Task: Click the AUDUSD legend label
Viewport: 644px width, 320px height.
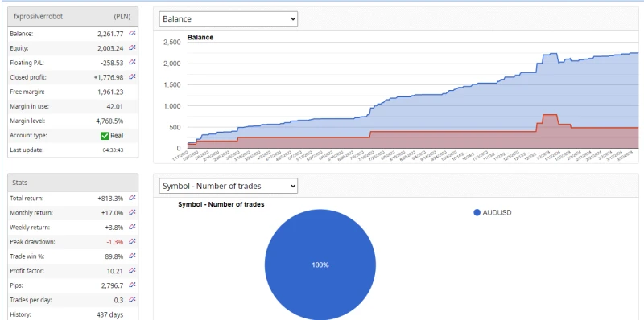Action: coord(497,212)
